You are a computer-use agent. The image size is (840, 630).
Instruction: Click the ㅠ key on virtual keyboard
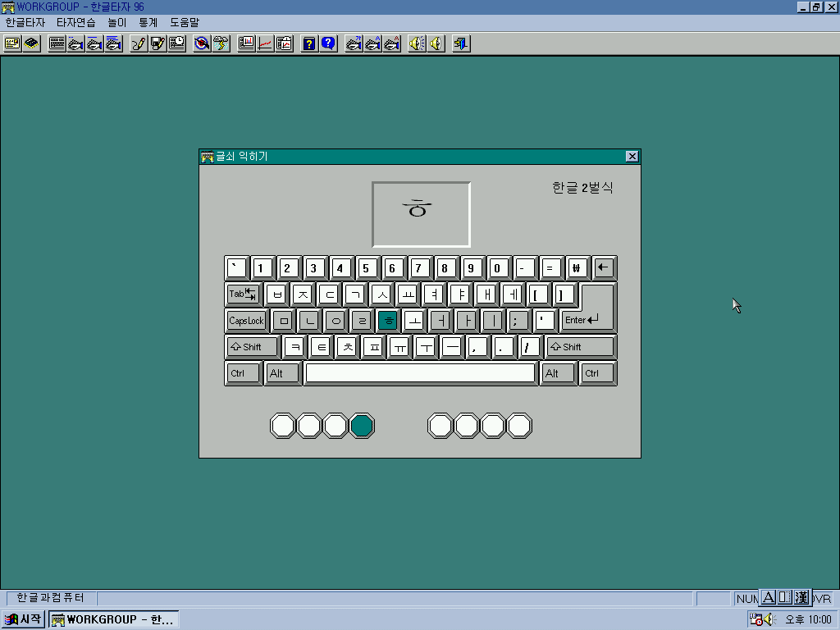(399, 347)
